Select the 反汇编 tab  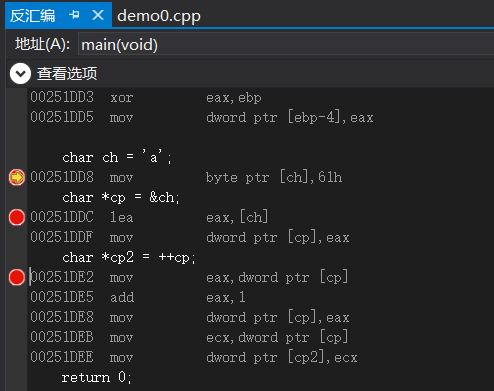click(x=32, y=16)
